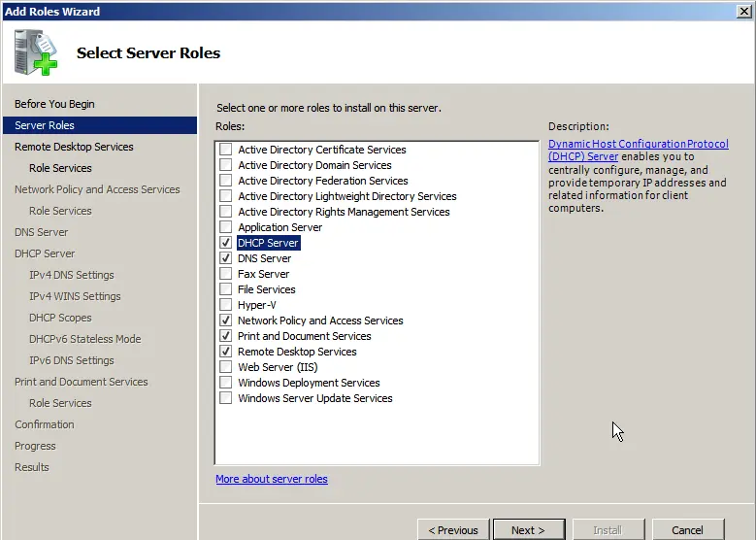Check the Active Directory Certificate Services checkbox
Image resolution: width=756 pixels, height=540 pixels.
pyautogui.click(x=226, y=150)
